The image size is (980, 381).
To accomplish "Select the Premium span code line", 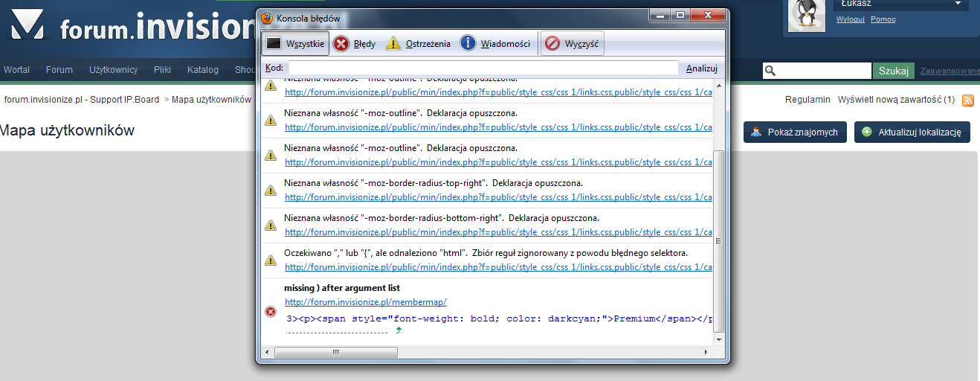I will (498, 318).
